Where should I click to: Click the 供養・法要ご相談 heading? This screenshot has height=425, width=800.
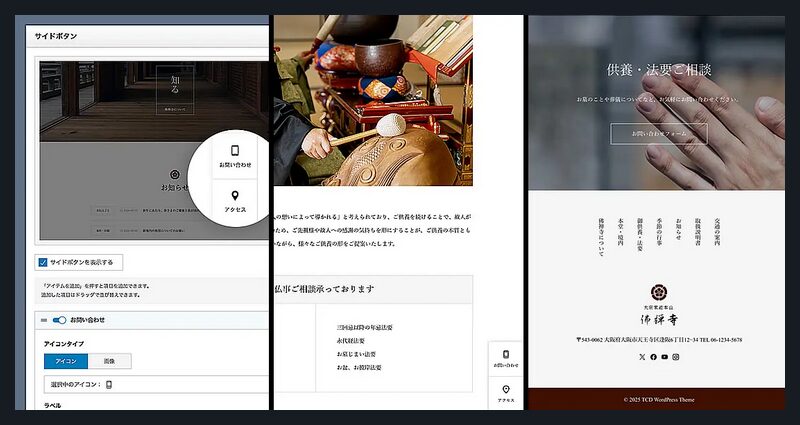tap(659, 69)
